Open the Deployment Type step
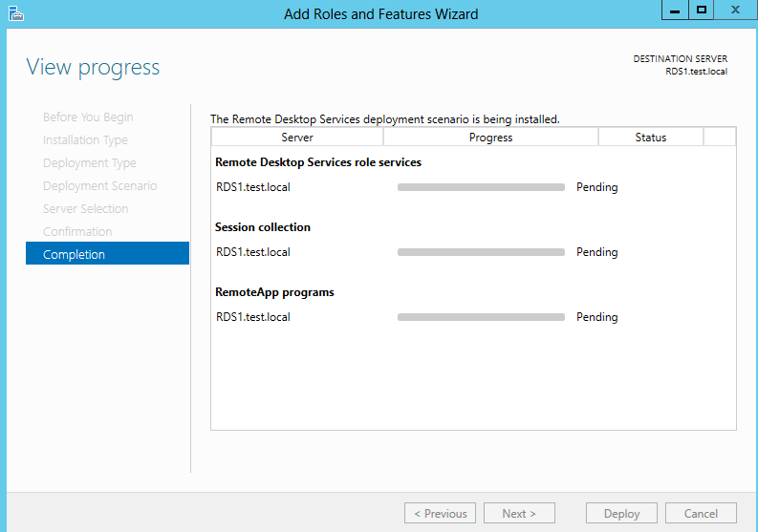Viewport: 758px width, 532px height. pos(90,162)
